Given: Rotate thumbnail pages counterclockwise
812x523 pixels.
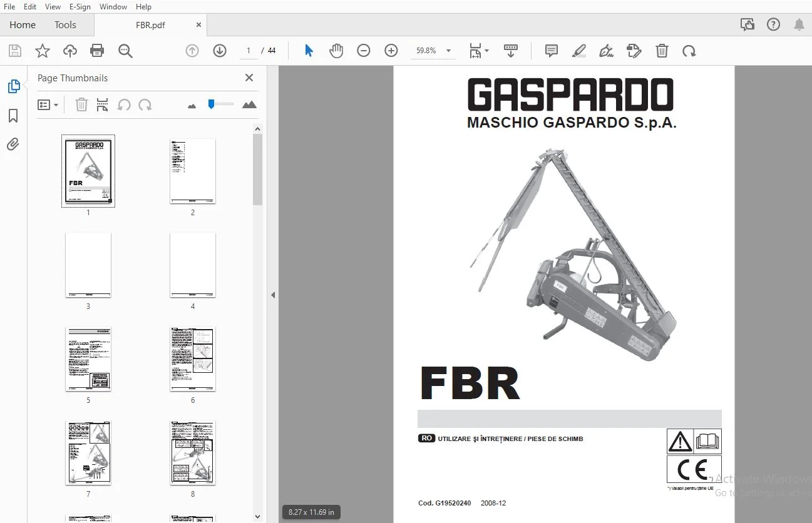Looking at the screenshot, I should pos(124,104).
